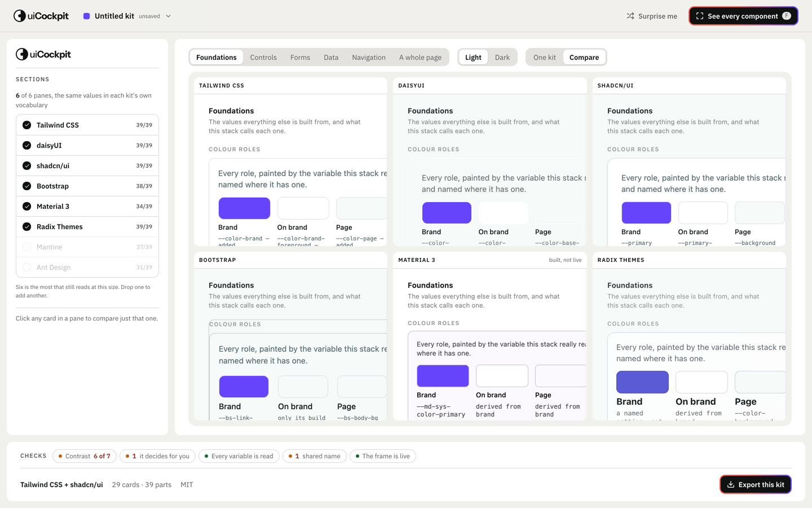Click Material 3 pane On brand swatch
812x508 pixels.
(502, 376)
